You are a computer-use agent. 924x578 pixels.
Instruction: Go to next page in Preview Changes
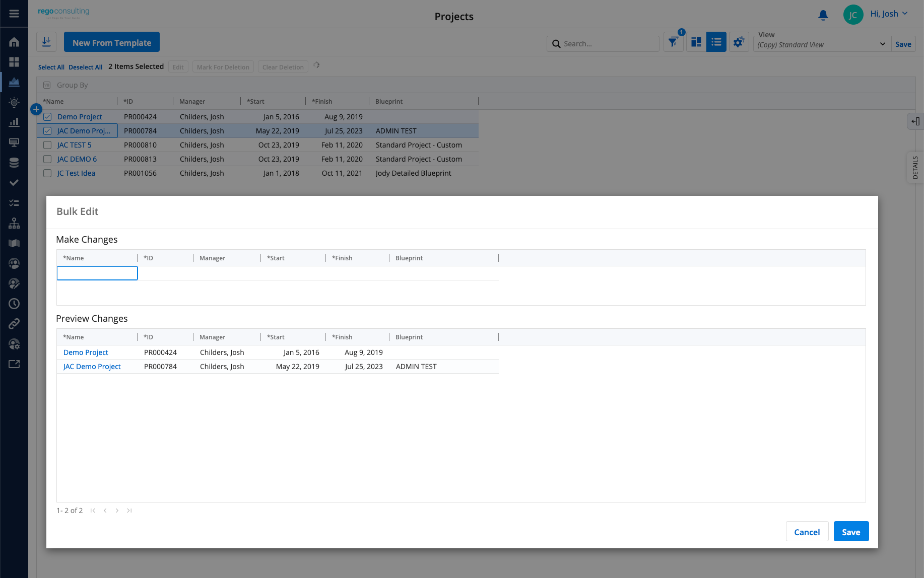117,511
